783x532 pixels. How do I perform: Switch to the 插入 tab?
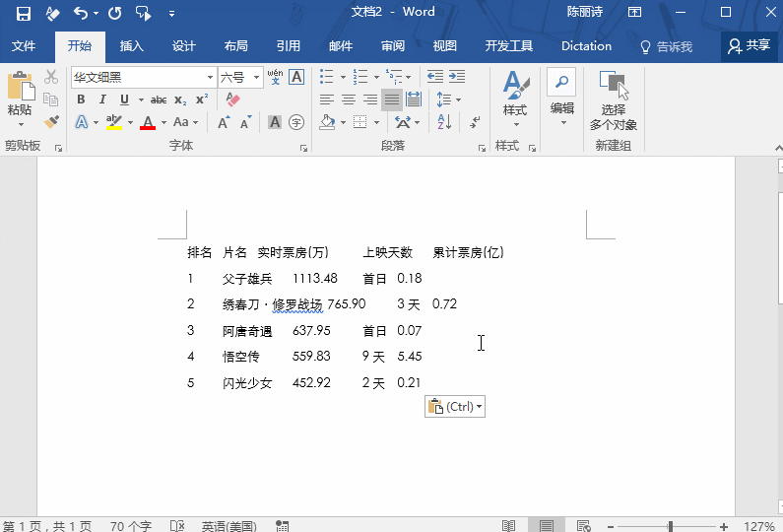point(132,46)
